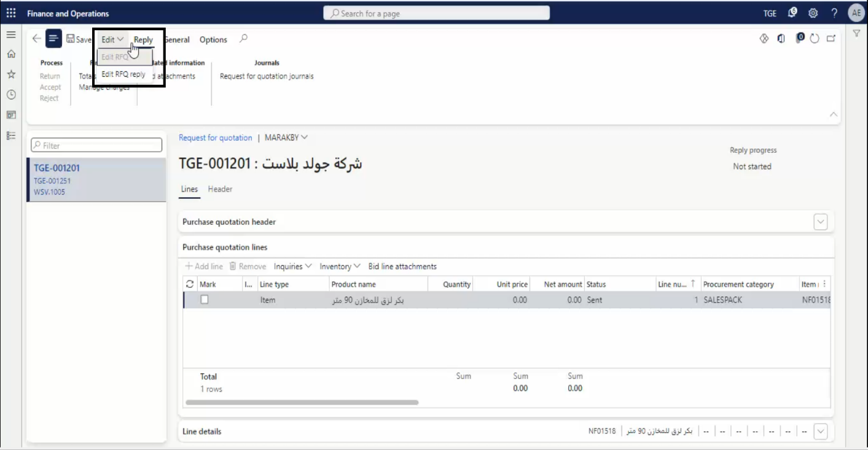Open the AE user account avatar
The image size is (868, 450).
[856, 14]
